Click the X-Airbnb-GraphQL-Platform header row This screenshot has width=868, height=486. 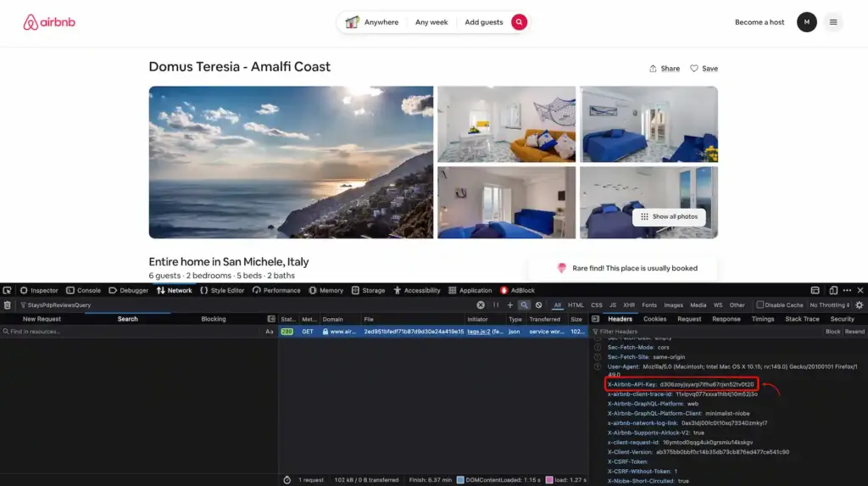[654, 404]
